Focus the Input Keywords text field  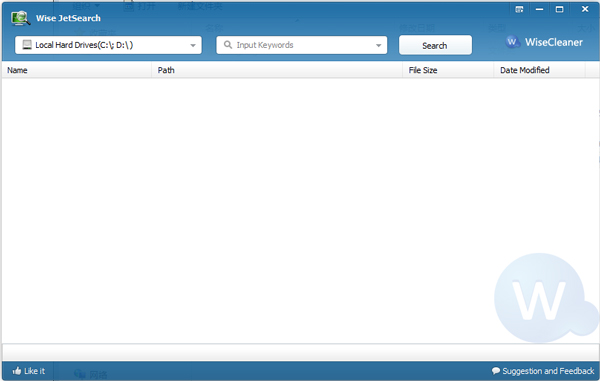[x=302, y=45]
